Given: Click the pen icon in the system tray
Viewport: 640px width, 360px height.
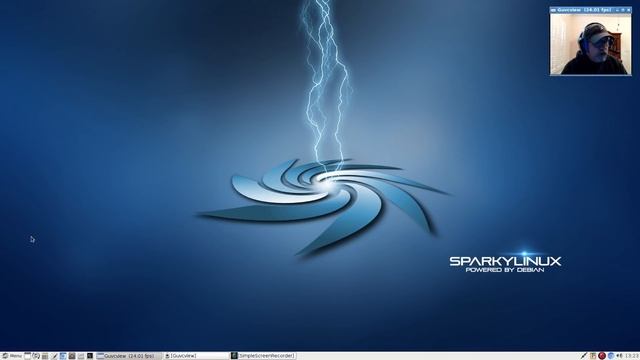Looking at the screenshot, I should click(584, 356).
